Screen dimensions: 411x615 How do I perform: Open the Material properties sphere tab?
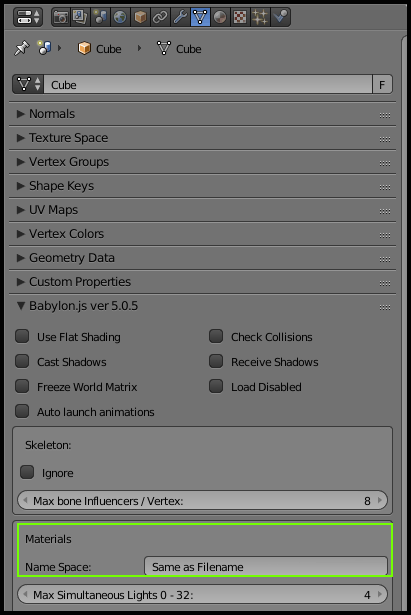pos(220,17)
